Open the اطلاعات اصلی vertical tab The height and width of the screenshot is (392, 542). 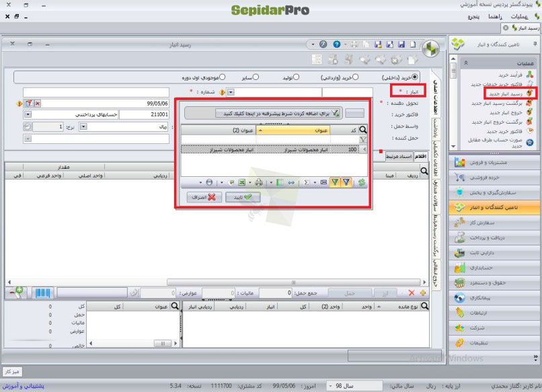pyautogui.click(x=436, y=97)
